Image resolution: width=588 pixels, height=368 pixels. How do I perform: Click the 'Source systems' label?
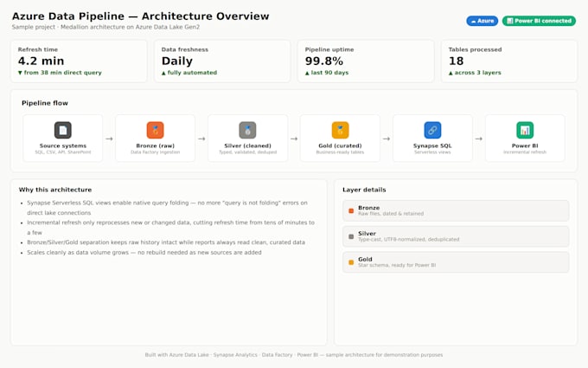(x=63, y=145)
